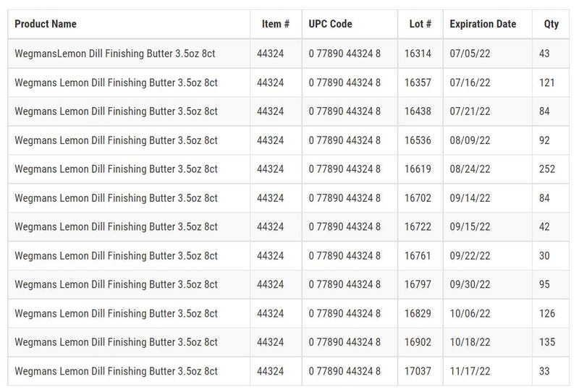The width and height of the screenshot is (579, 392).
Task: Click the Qty column header
Action: (551, 24)
